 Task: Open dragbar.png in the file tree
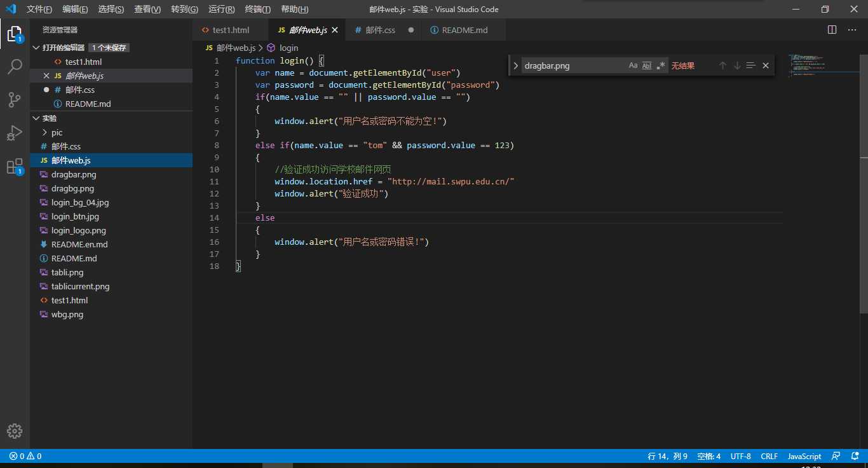(x=111, y=174)
